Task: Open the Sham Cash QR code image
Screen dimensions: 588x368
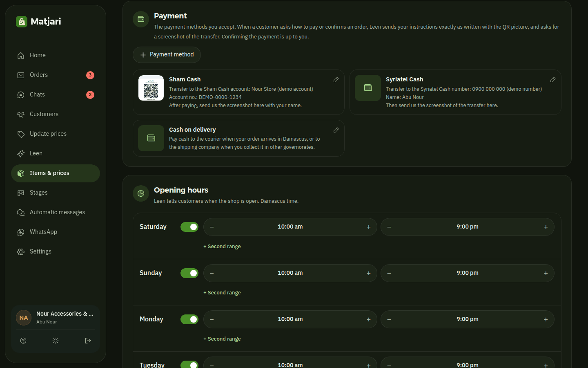Action: tap(151, 88)
